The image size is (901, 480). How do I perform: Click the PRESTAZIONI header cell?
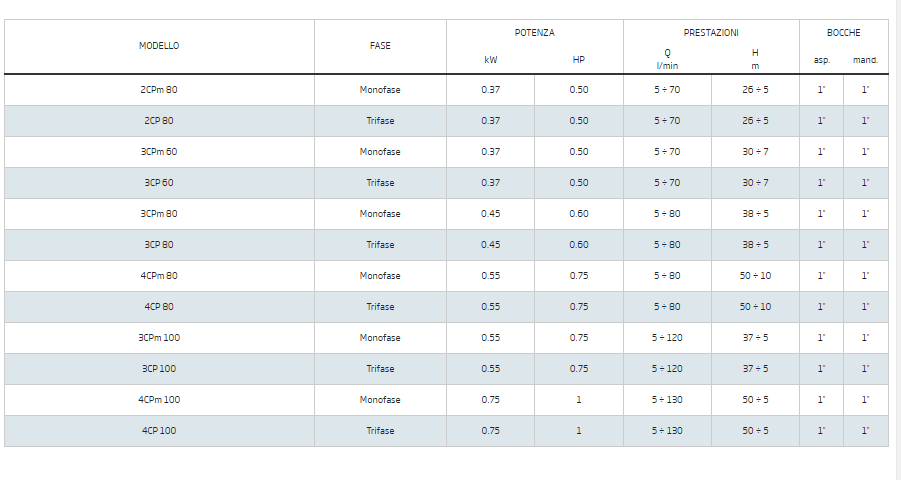coord(711,33)
